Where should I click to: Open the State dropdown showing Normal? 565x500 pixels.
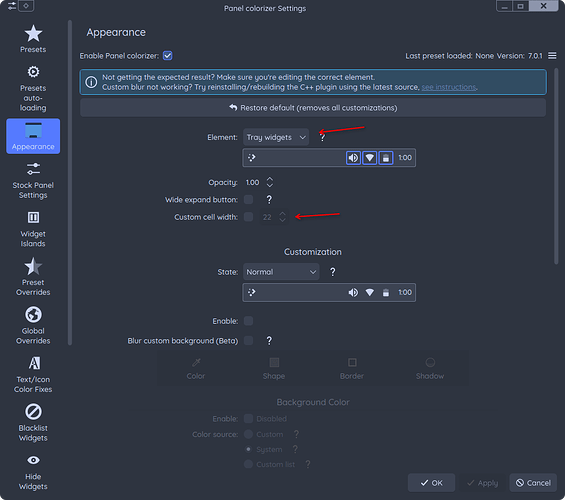pos(281,272)
